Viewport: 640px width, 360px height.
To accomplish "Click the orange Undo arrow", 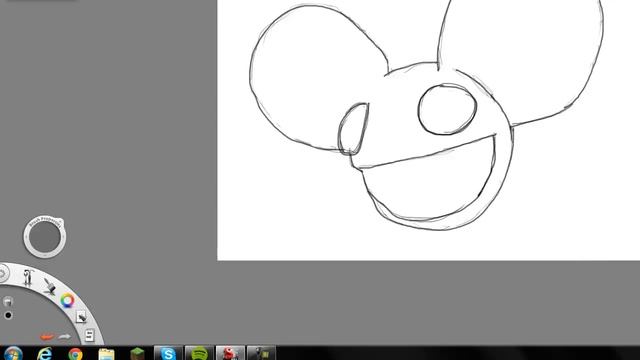I will (x=47, y=337).
